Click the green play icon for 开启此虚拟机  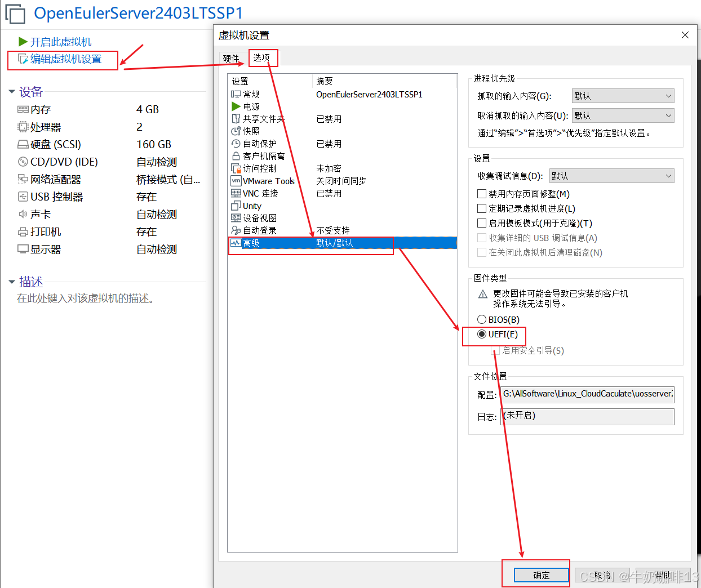coord(23,42)
